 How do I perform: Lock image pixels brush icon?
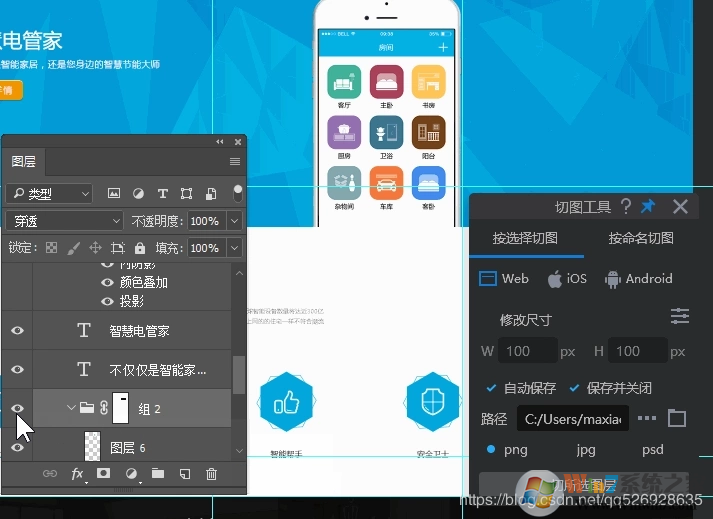(x=73, y=248)
